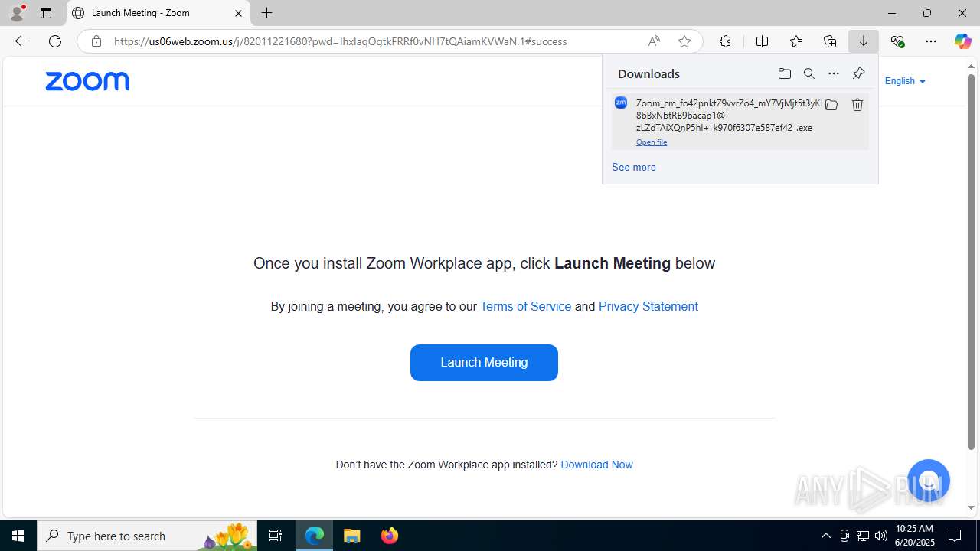This screenshot has width=980, height=551.
Task: Click the Download Now link
Action: (x=596, y=465)
